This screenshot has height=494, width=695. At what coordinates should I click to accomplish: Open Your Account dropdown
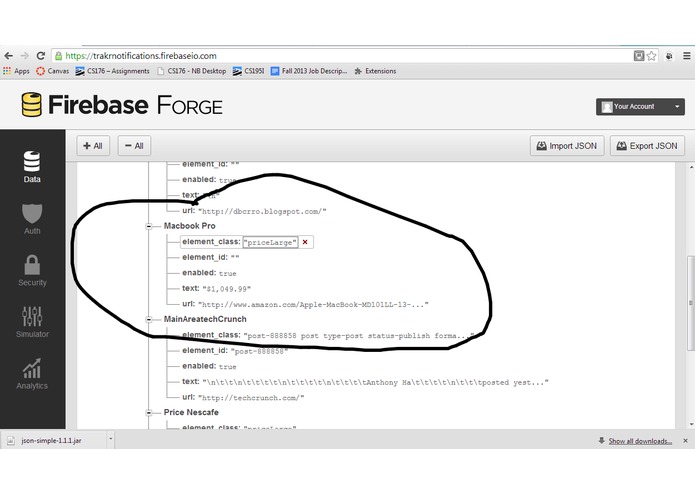(x=640, y=107)
